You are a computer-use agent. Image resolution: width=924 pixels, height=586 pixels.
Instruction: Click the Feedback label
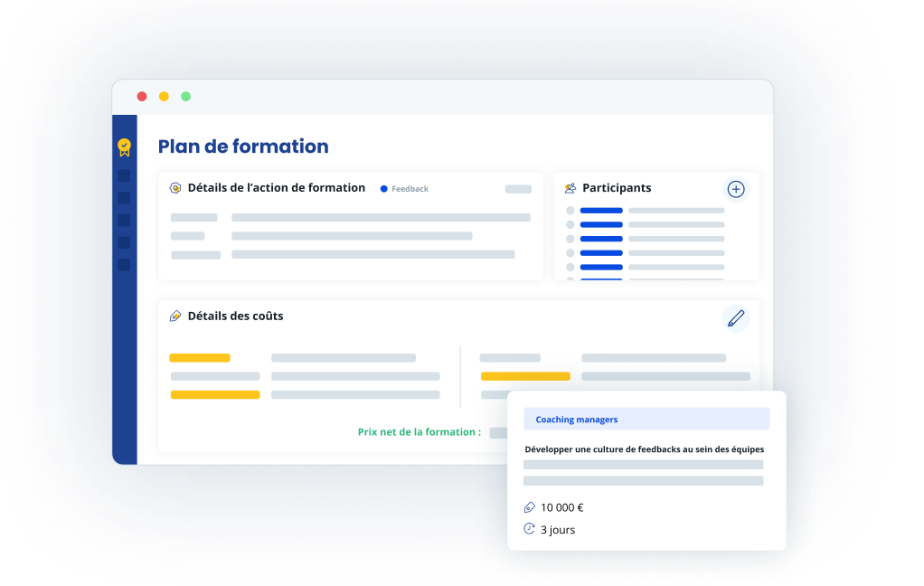(x=410, y=189)
